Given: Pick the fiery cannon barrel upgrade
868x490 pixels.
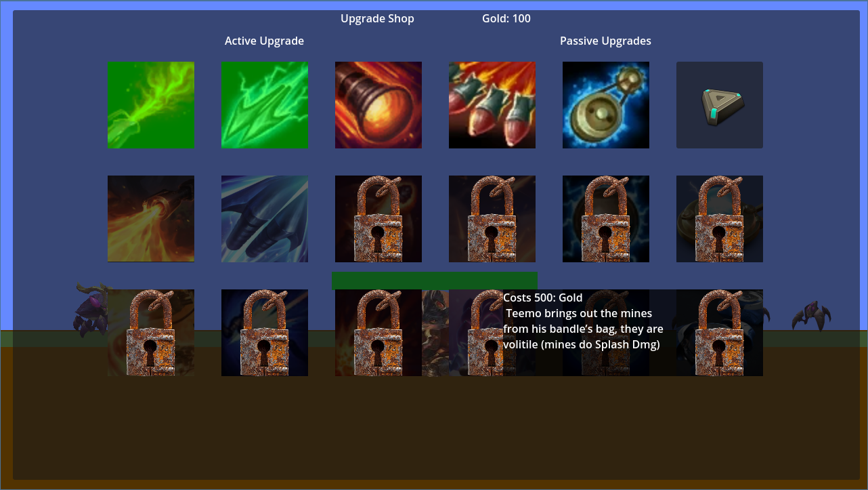Looking at the screenshot, I should point(378,105).
